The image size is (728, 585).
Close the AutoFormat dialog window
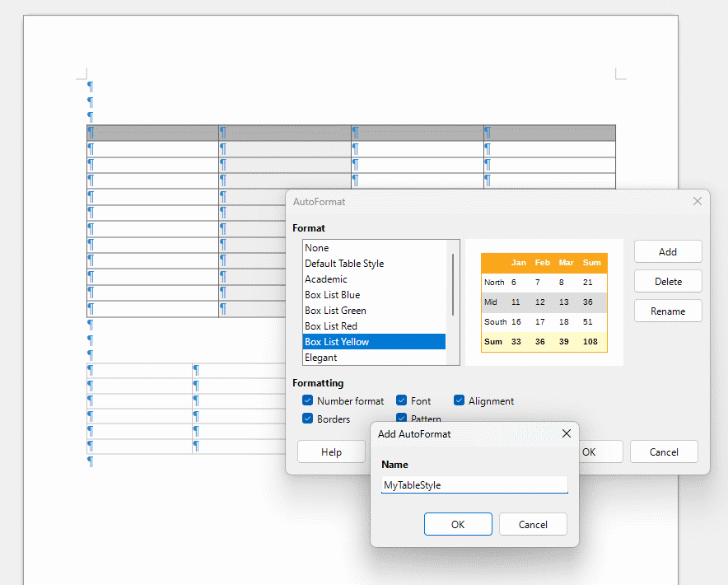[x=697, y=201]
